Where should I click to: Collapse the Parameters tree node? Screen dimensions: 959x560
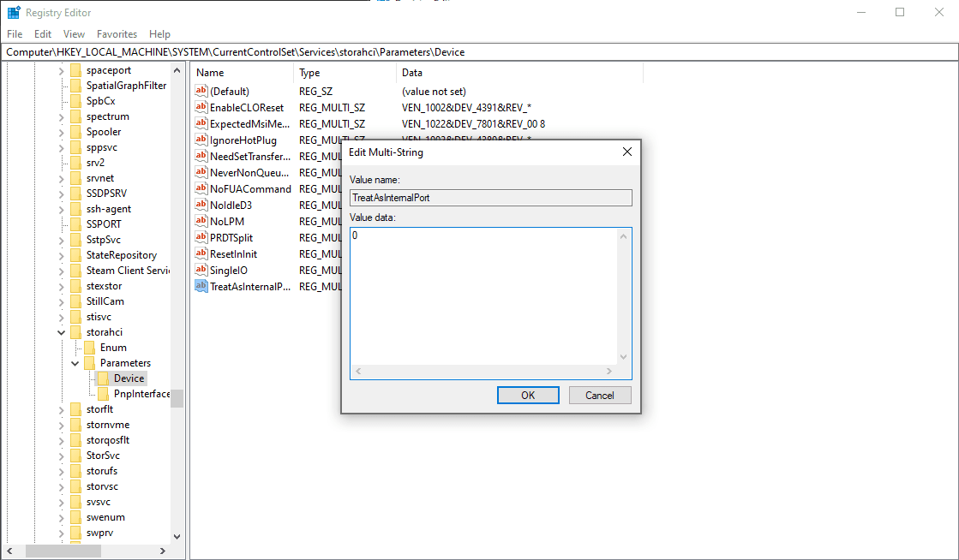point(75,363)
